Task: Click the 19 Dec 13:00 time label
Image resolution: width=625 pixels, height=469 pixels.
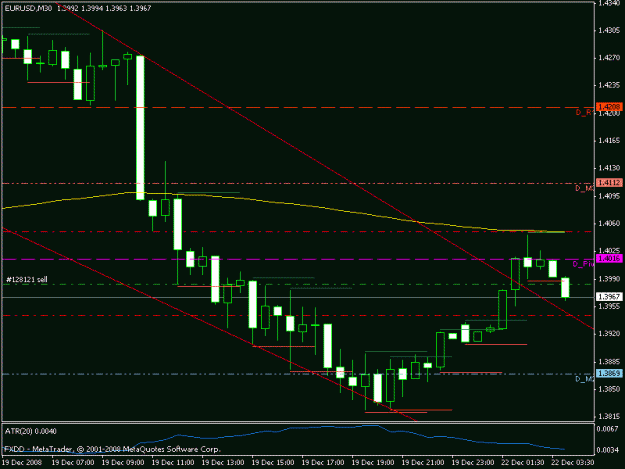Action: pyautogui.click(x=223, y=463)
